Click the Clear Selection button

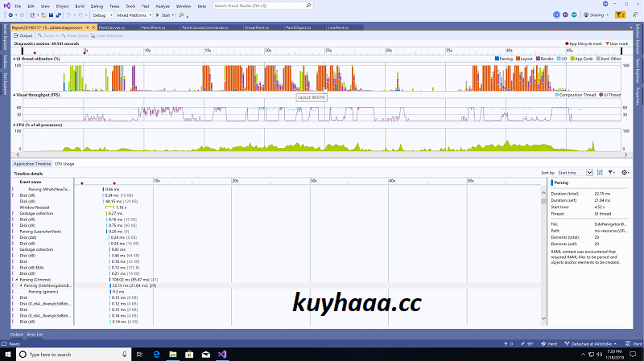pos(107,35)
